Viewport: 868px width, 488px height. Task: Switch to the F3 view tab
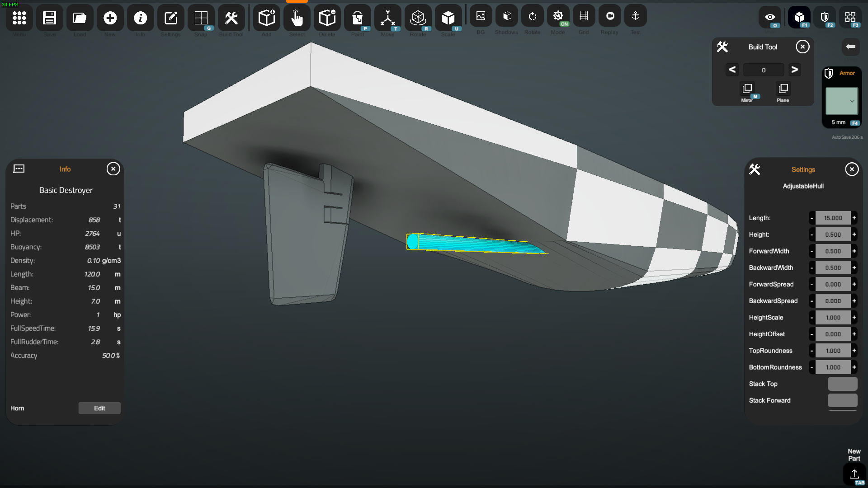point(850,17)
